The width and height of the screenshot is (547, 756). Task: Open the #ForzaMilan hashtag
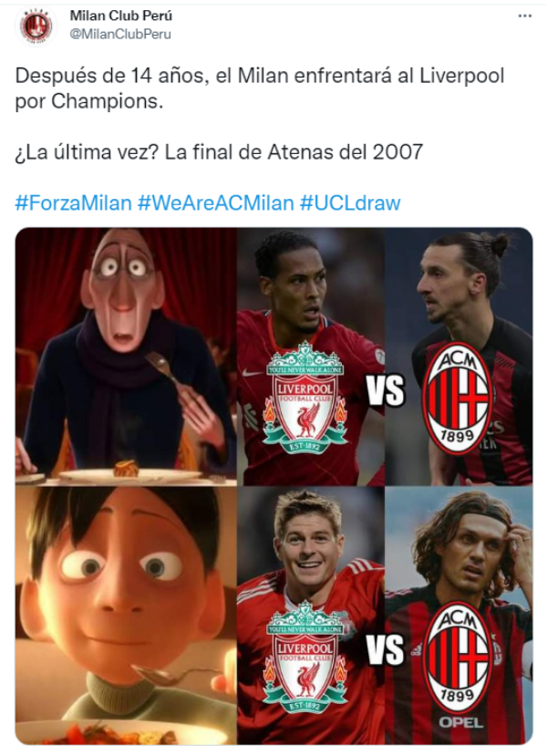(x=73, y=202)
